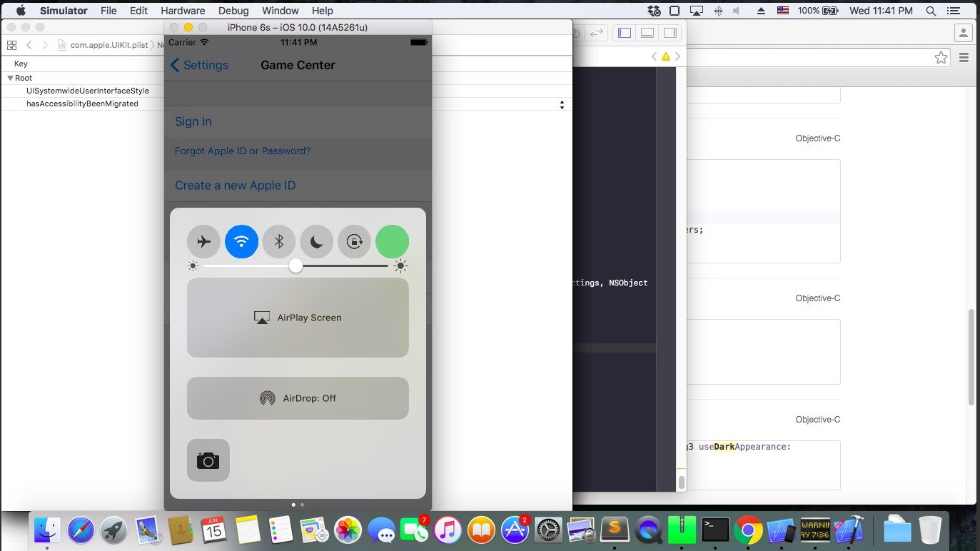Tap AirPlay Screen in Control Center

tap(298, 318)
